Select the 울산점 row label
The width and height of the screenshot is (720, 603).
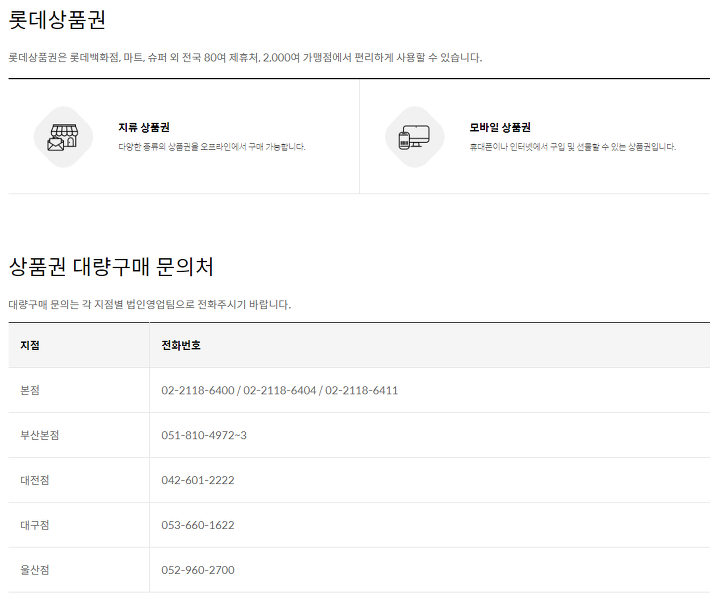[34, 570]
